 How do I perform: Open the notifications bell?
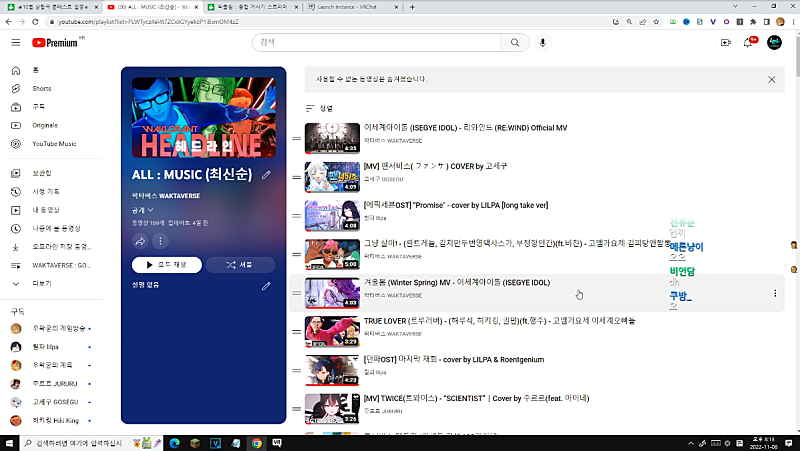click(x=748, y=43)
